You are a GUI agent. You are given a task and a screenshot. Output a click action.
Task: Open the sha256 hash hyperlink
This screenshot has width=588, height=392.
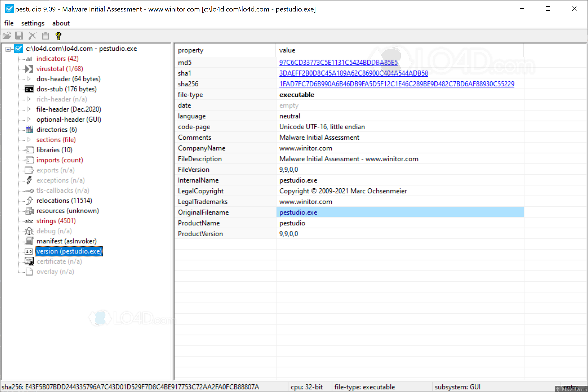click(397, 84)
